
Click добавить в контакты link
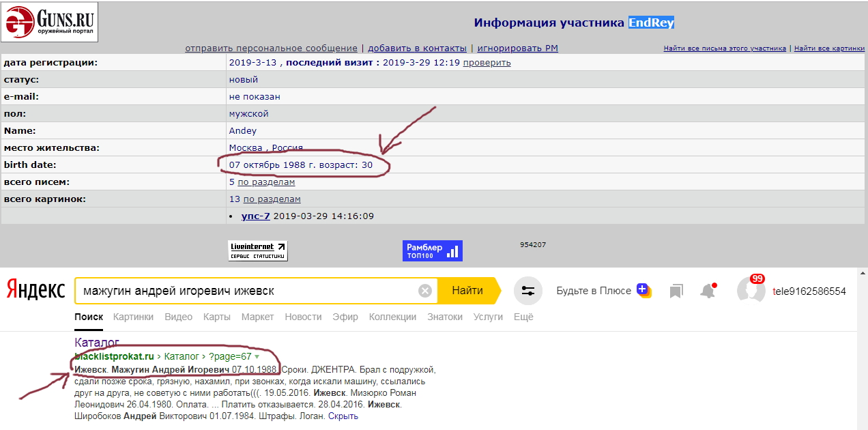417,48
